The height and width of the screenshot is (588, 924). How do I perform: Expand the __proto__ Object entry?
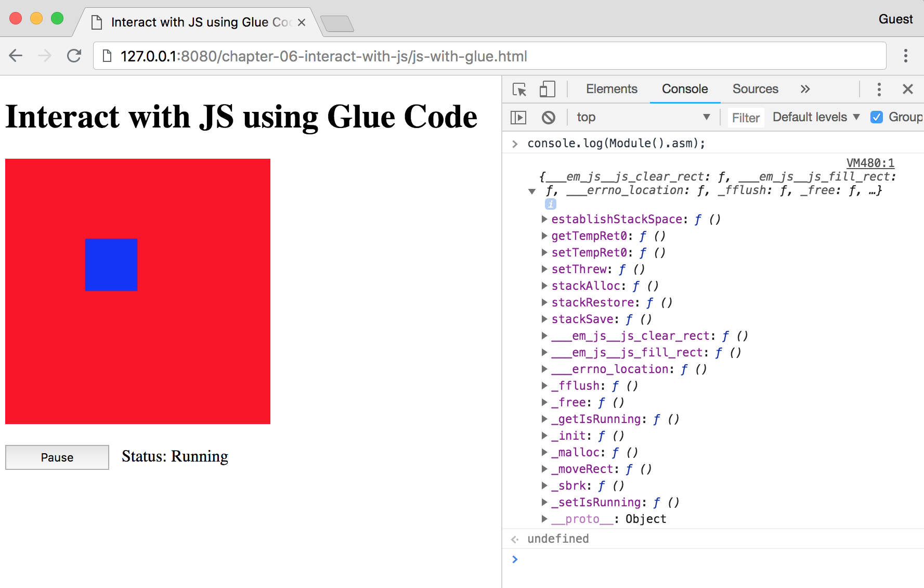click(x=544, y=519)
